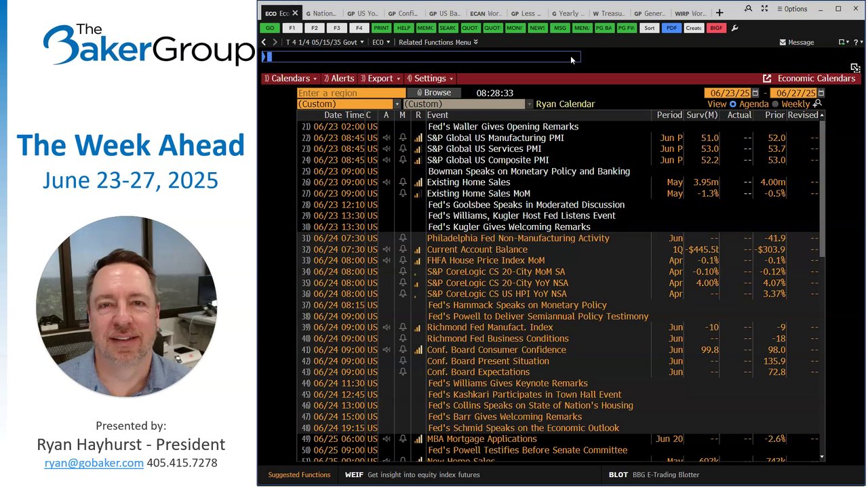Viewport: 868px width, 488px height.
Task: Click relevance bars icon for MBA Mortgage Applications
Action: [418, 439]
